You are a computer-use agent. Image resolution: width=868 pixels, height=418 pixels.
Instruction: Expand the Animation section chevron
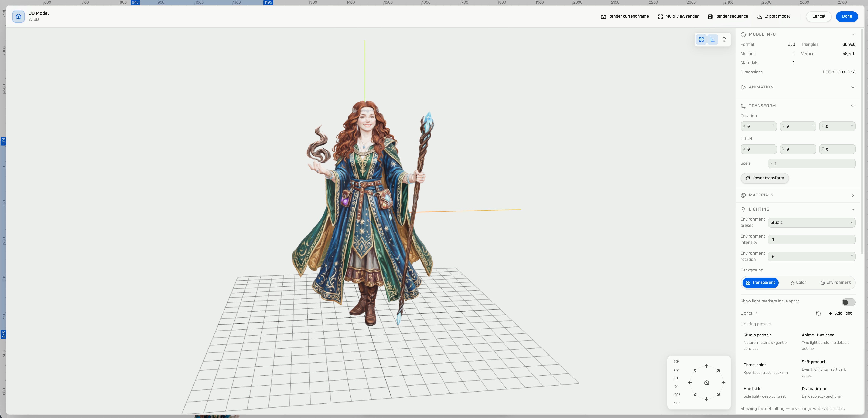[853, 87]
